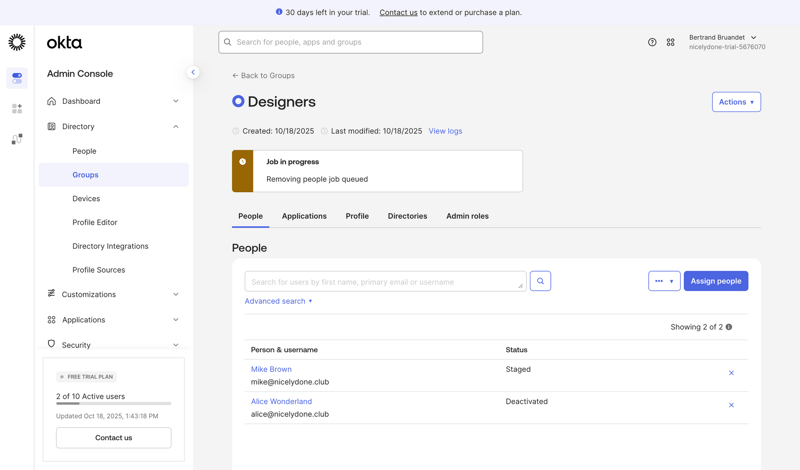Expand the Applications menu chevron

tap(176, 320)
